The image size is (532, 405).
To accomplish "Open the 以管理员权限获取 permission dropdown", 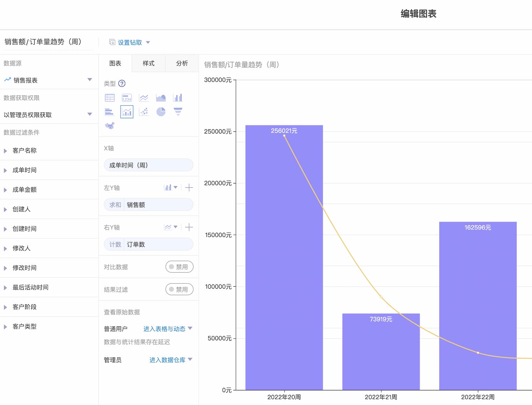I will [x=90, y=114].
